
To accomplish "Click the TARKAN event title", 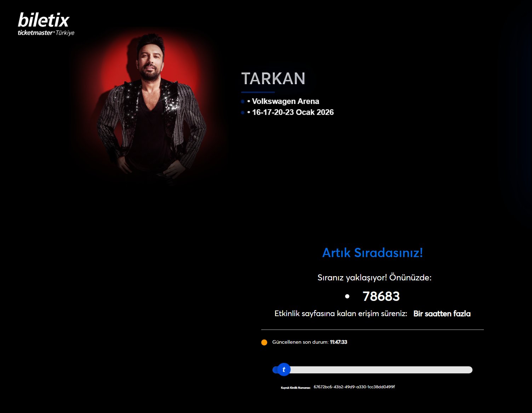I will tap(273, 78).
